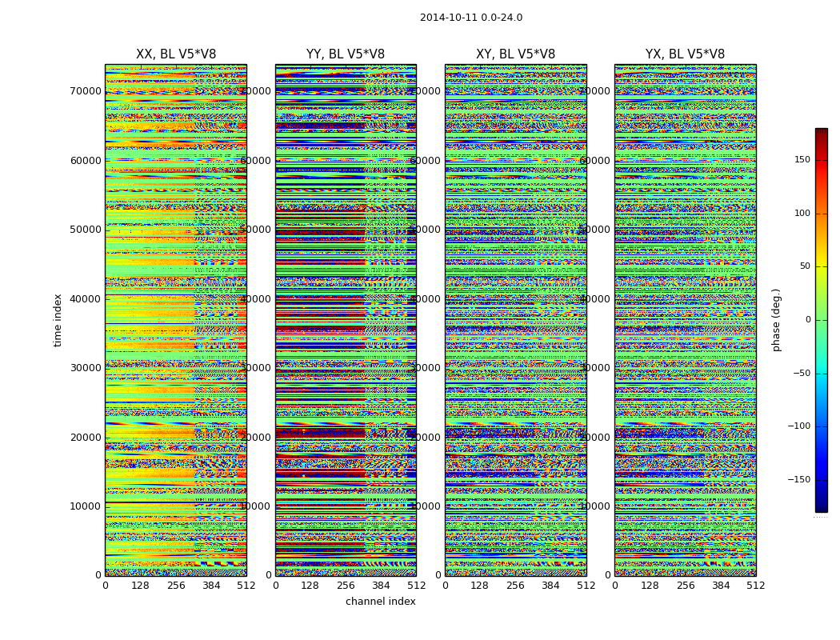Click the 150 tick label on the colorbar

(802, 160)
